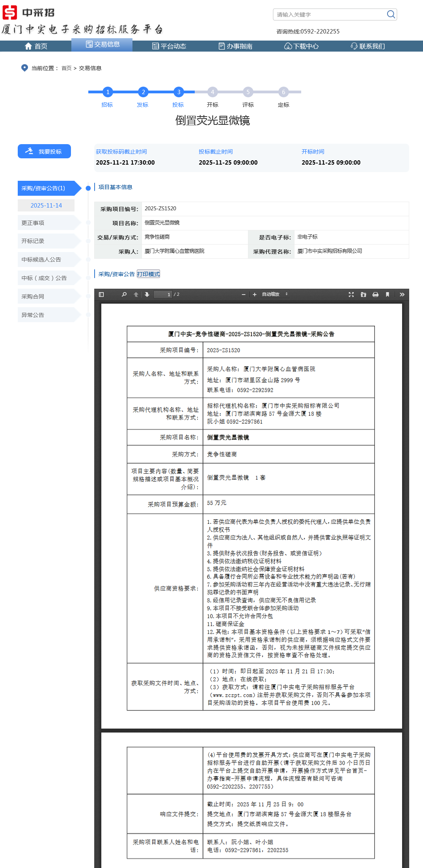Click 首页 breadcrumb link
This screenshot has height=868, width=423.
pyautogui.click(x=67, y=68)
